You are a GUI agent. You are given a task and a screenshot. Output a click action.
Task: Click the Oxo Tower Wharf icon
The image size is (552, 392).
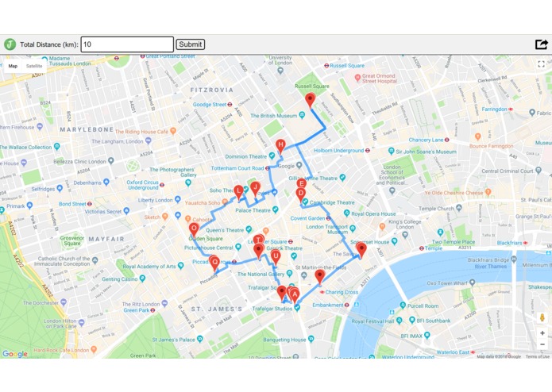(x=473, y=282)
